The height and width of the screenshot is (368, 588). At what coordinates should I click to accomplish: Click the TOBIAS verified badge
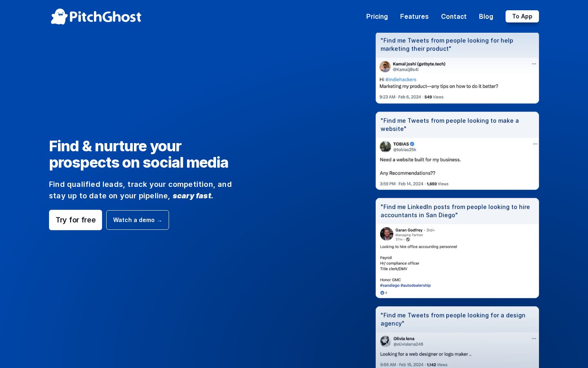412,144
